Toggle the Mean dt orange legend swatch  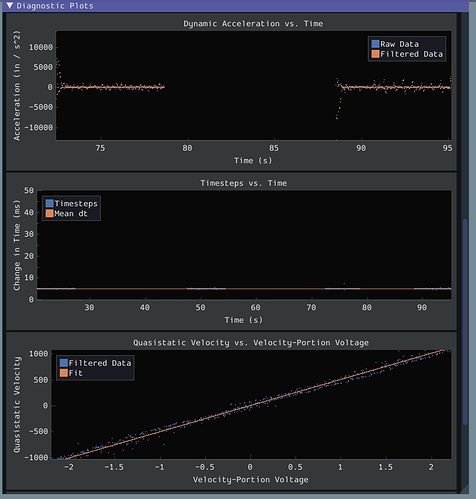pyautogui.click(x=50, y=213)
